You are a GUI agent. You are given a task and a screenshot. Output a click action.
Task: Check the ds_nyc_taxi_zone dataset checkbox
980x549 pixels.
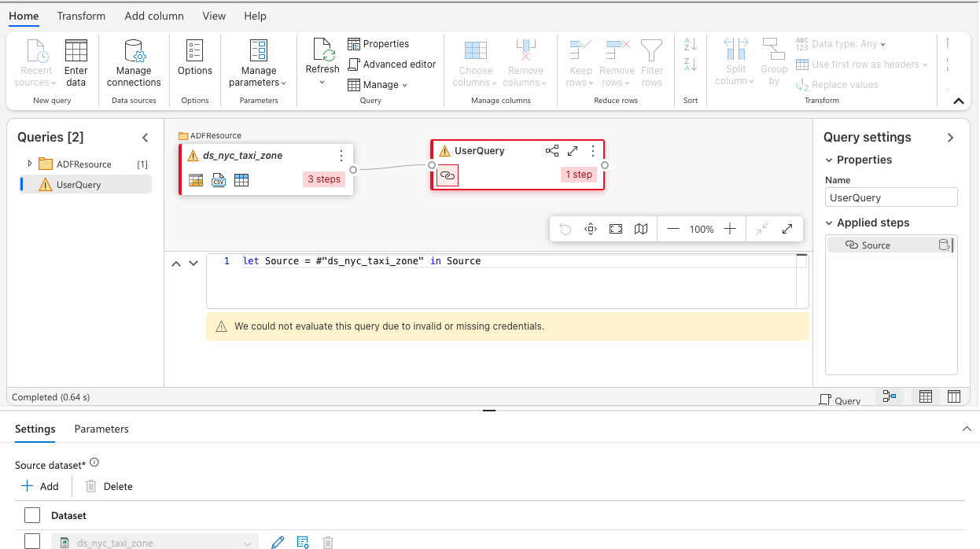tap(31, 541)
